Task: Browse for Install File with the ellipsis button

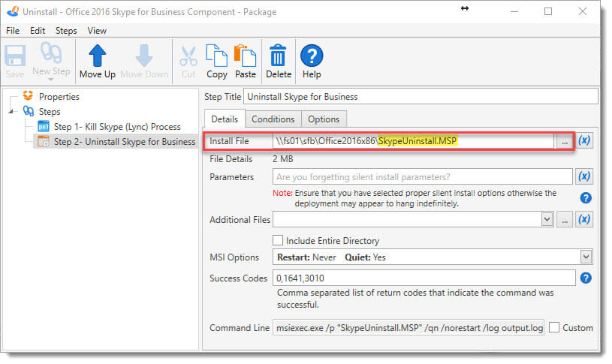Action: coord(565,141)
